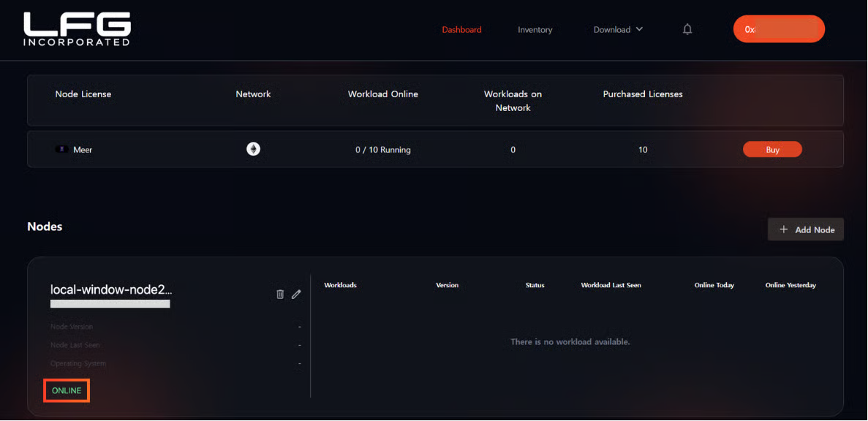
Task: Click the 0 / 10 Running value
Action: pos(382,150)
